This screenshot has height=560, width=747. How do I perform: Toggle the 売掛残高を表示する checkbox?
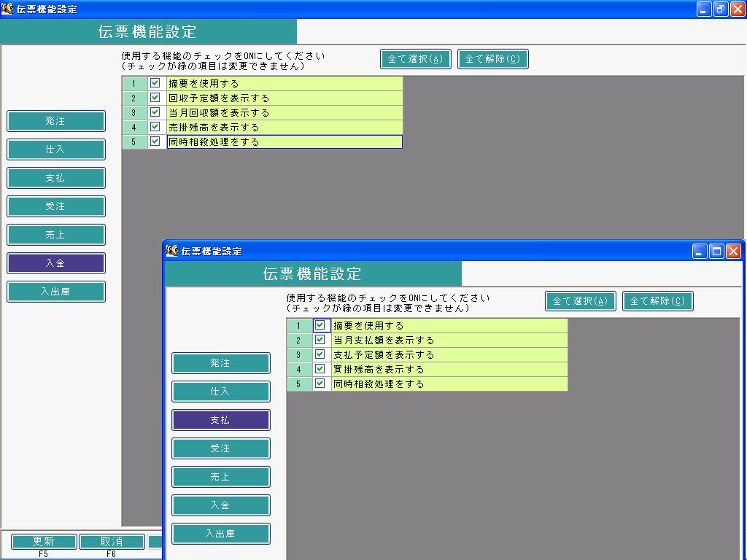[155, 127]
